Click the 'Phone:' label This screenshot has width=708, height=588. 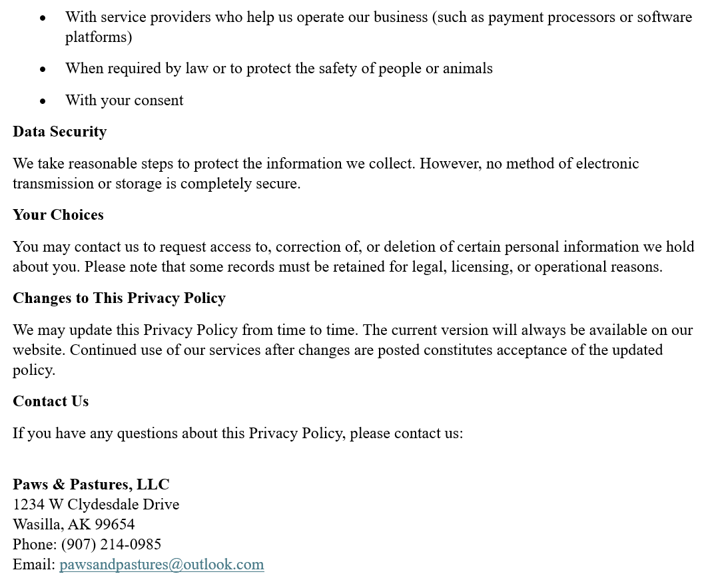[x=35, y=544]
